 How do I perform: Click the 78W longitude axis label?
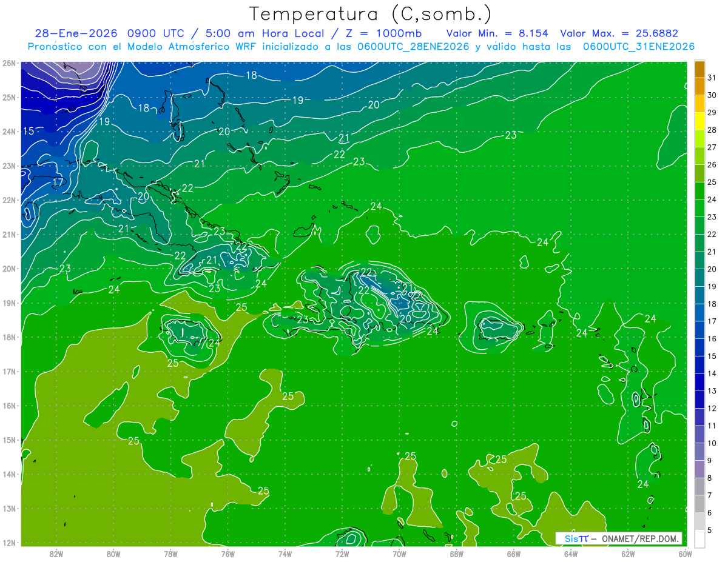pyautogui.click(x=170, y=554)
